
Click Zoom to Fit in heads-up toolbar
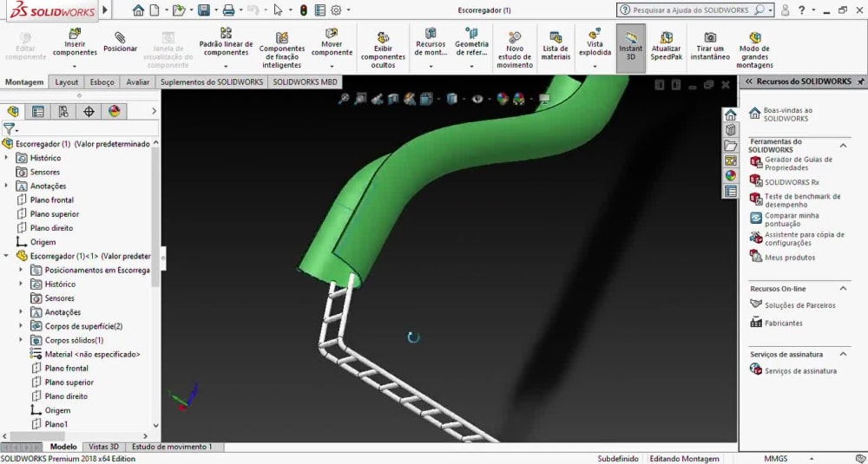[344, 99]
